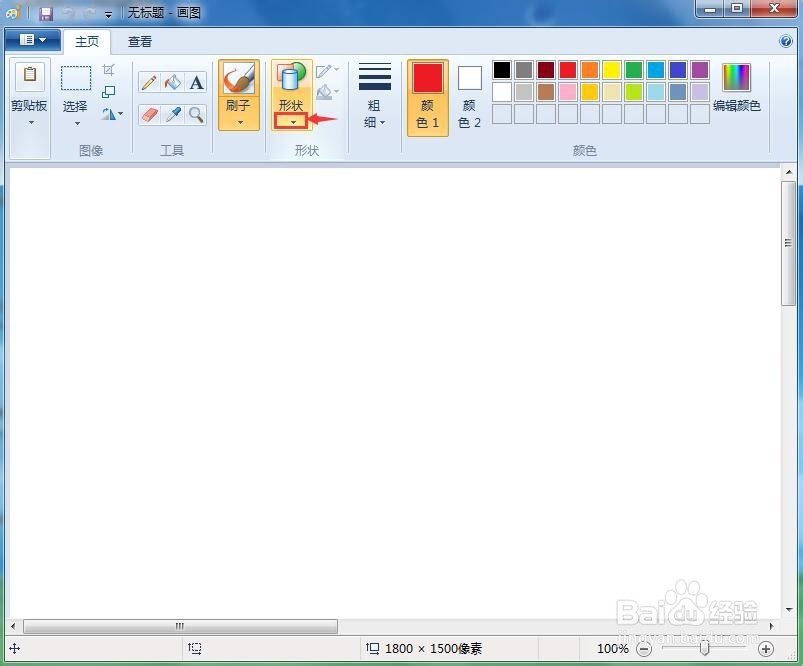Pick the yellow color swatch

(612, 70)
